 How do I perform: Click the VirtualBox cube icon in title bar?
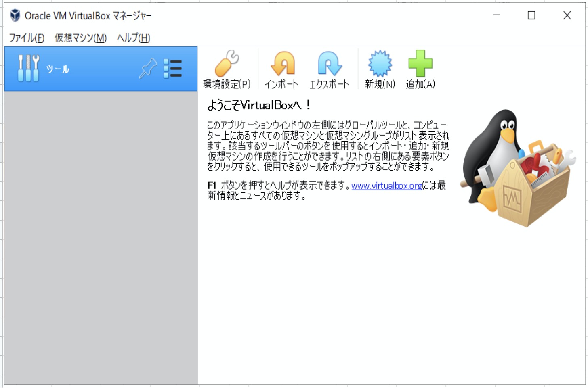[x=15, y=15]
